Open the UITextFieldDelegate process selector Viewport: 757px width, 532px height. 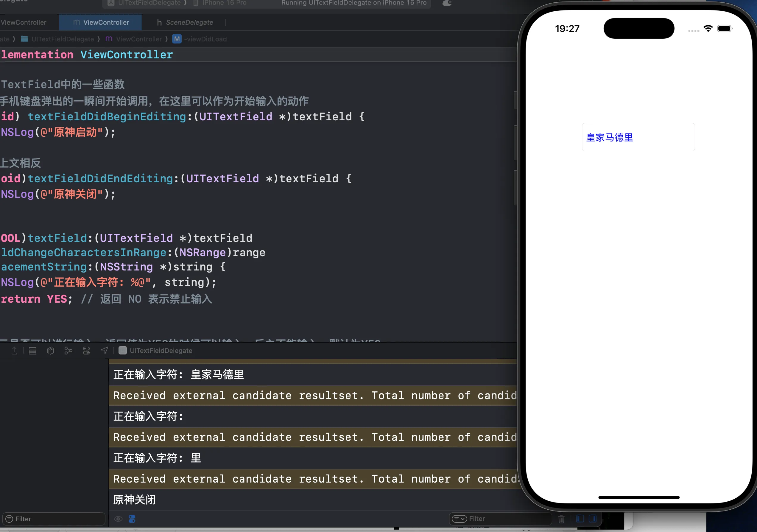point(155,351)
